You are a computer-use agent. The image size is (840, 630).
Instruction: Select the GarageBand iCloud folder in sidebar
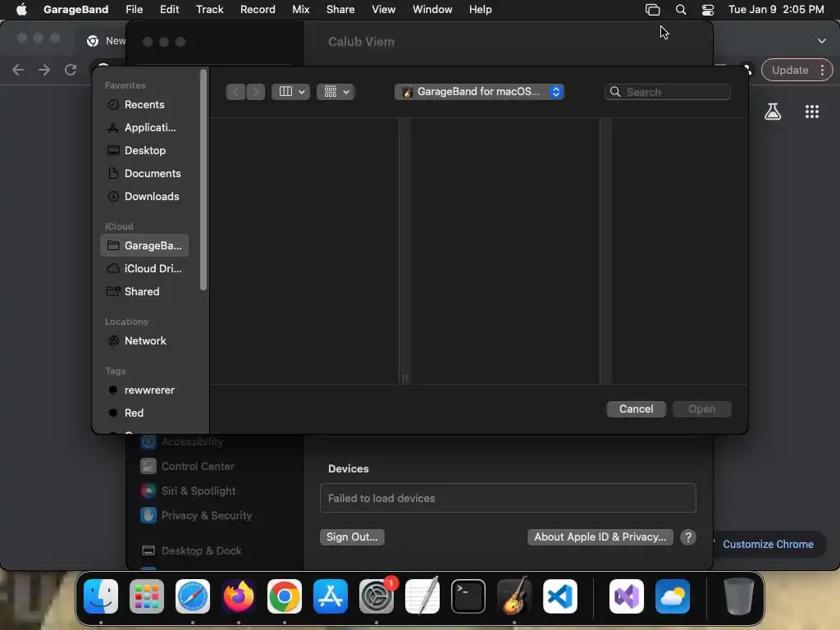(144, 245)
